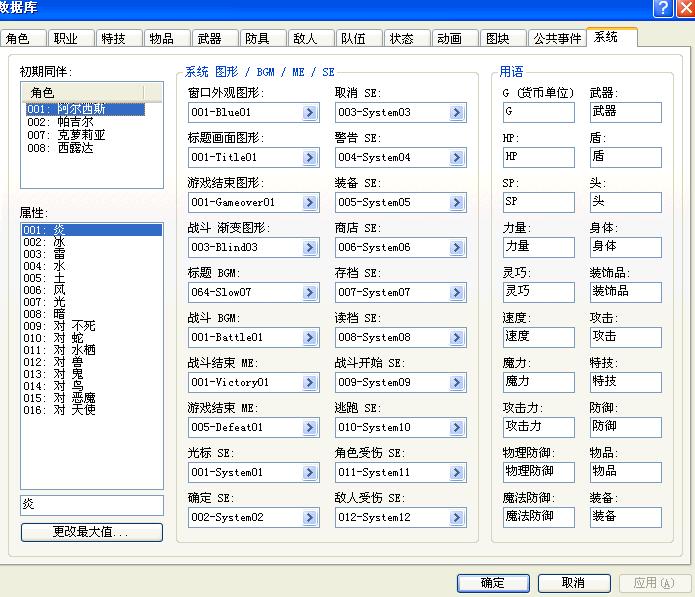Open the 标题 BGM picker arrow
This screenshot has width=695, height=597.
[x=310, y=293]
